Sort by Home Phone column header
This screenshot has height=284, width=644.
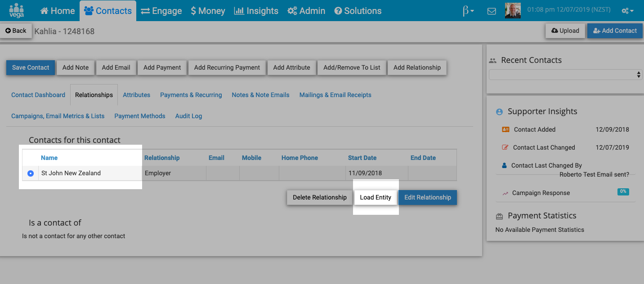pyautogui.click(x=300, y=158)
